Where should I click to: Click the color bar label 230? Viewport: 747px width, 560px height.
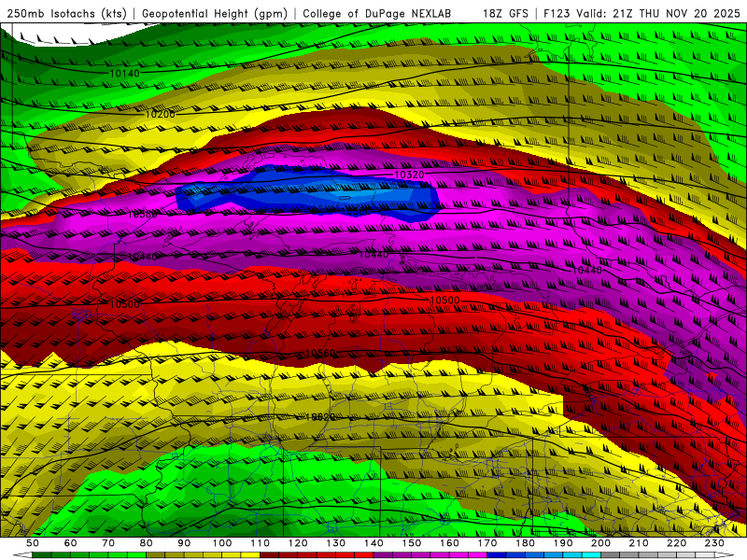[715, 543]
